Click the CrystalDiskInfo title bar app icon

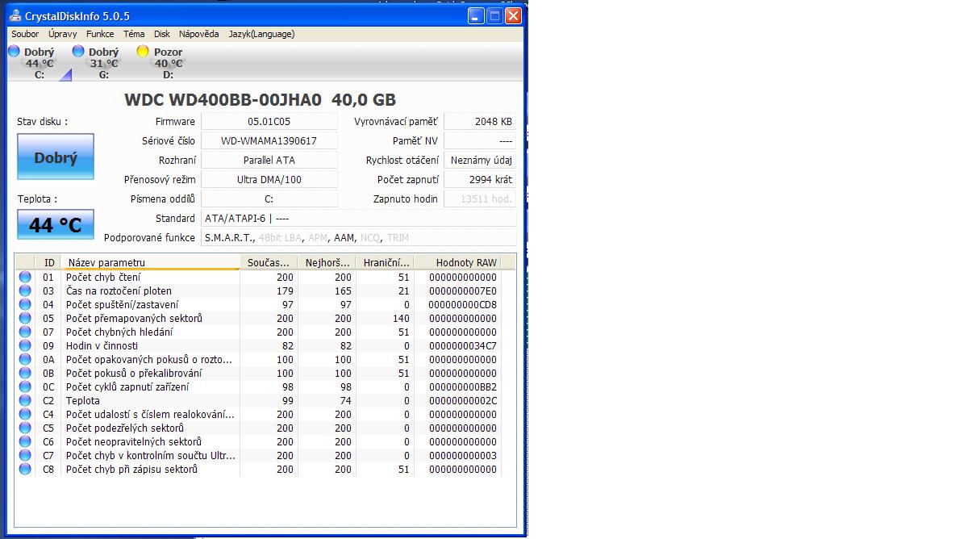click(x=16, y=16)
